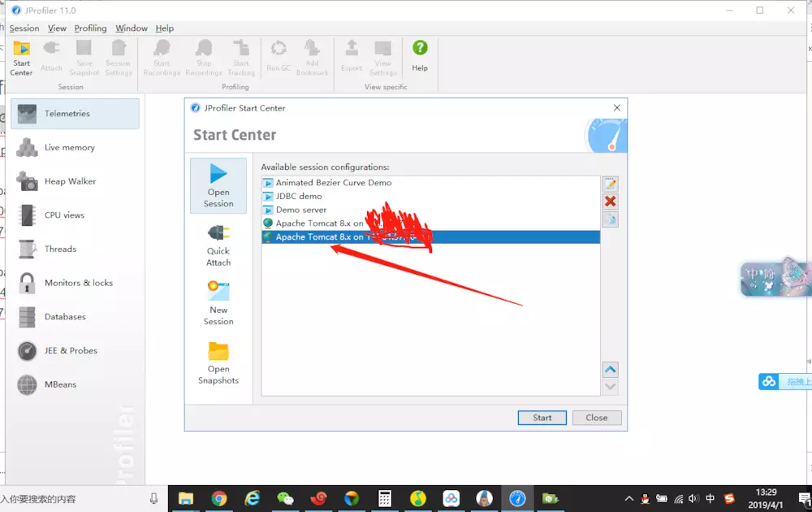The image size is (812, 512).
Task: Select Telemetries in the sidebar
Action: tap(75, 114)
